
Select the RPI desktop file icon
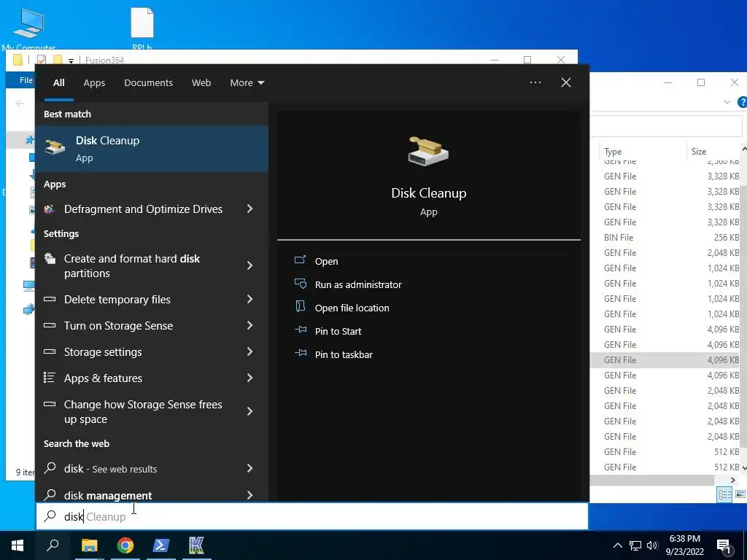click(142, 28)
